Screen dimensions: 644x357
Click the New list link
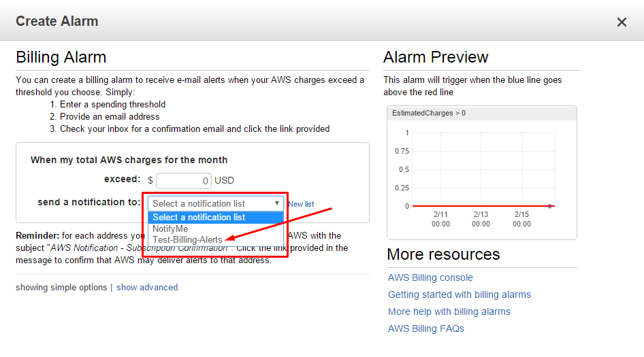tap(301, 204)
